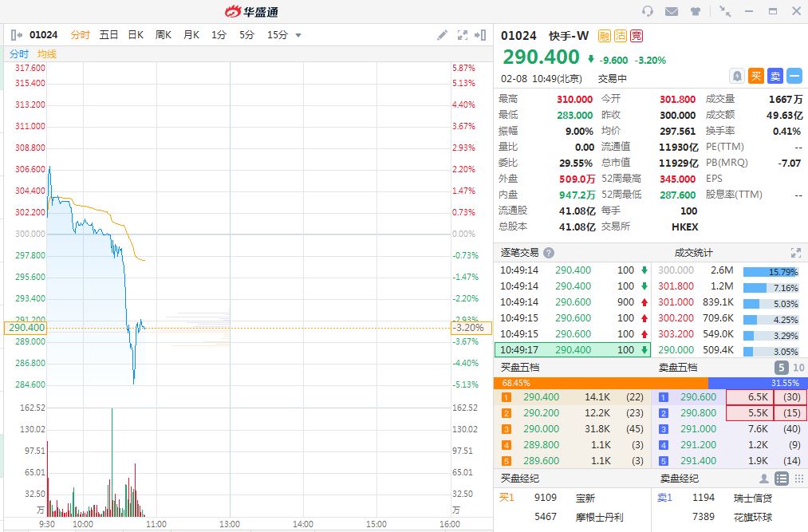Viewport: 808px width, 532px height.
Task: Open customer service headset icon
Action: [x=648, y=11]
